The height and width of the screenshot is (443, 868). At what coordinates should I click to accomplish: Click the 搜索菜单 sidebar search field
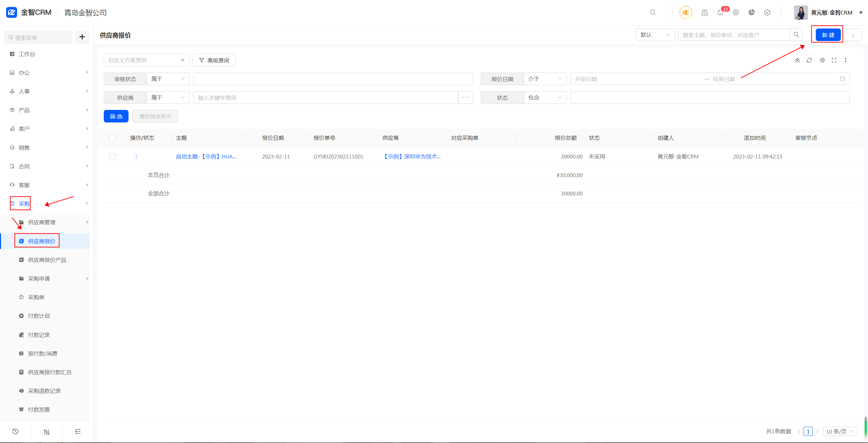point(38,37)
